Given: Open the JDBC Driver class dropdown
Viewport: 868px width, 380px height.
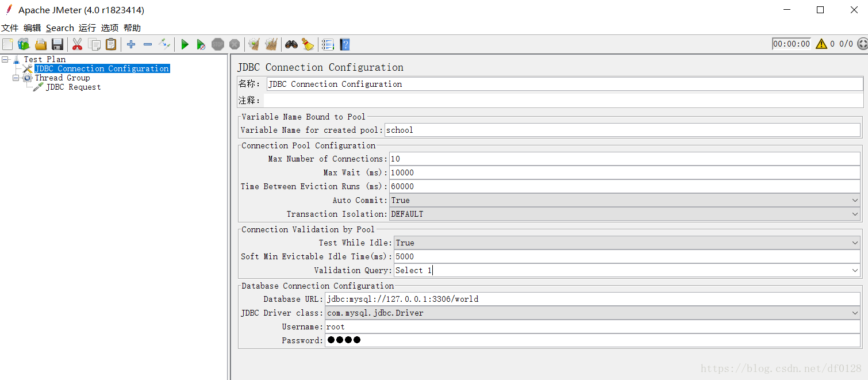Looking at the screenshot, I should 855,313.
